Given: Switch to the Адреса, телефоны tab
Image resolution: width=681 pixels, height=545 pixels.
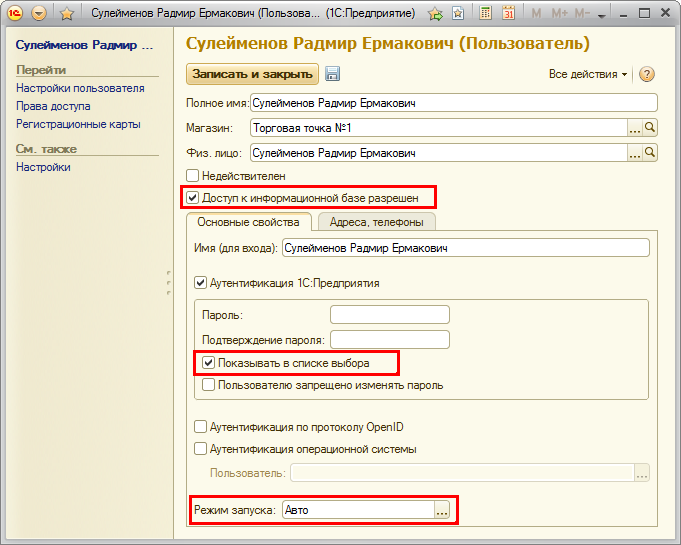Looking at the screenshot, I should pyautogui.click(x=375, y=222).
